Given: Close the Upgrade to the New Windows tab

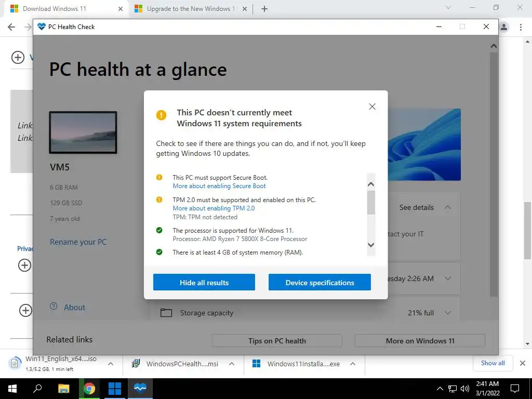Looking at the screenshot, I should pyautogui.click(x=245, y=9).
